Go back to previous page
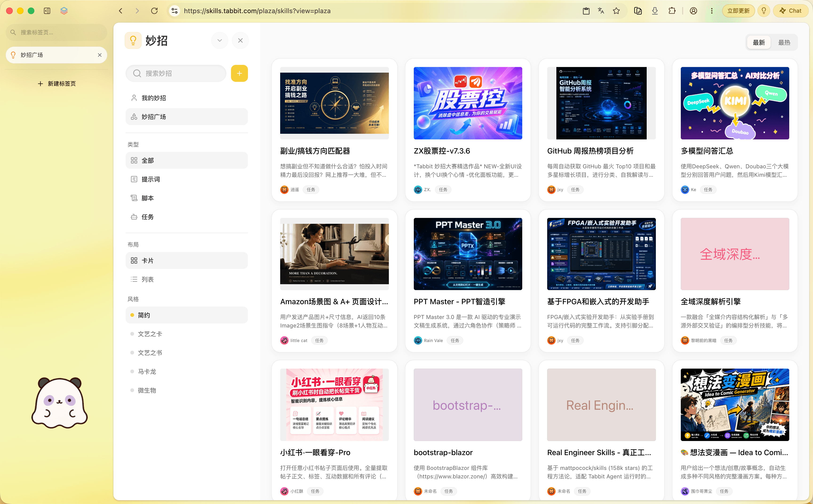The image size is (813, 504). click(x=121, y=11)
